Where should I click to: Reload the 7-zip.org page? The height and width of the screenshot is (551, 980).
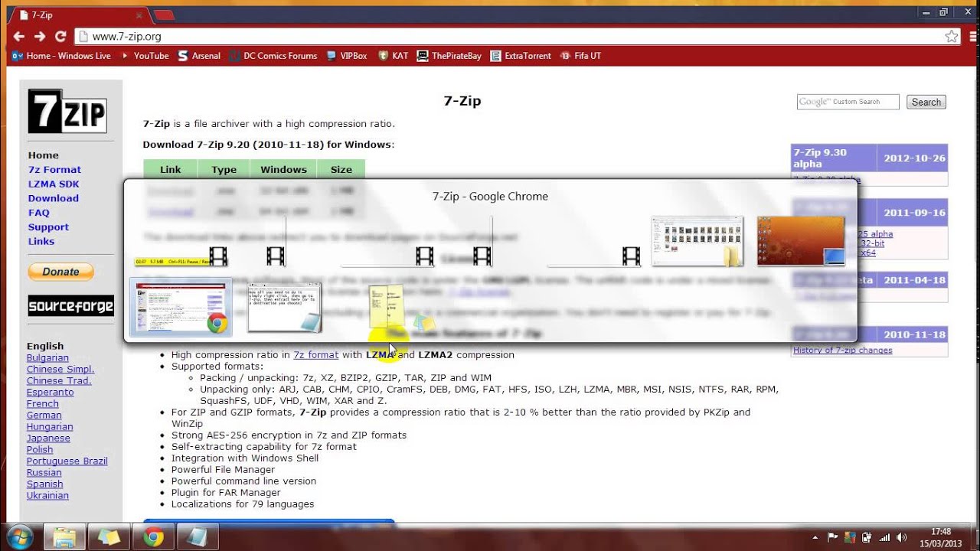pyautogui.click(x=60, y=36)
